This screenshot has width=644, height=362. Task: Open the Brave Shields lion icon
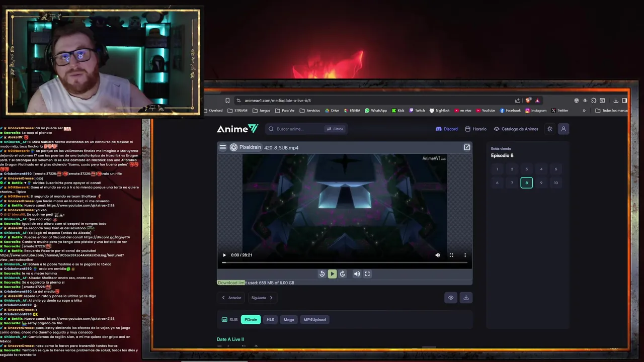pos(528,100)
